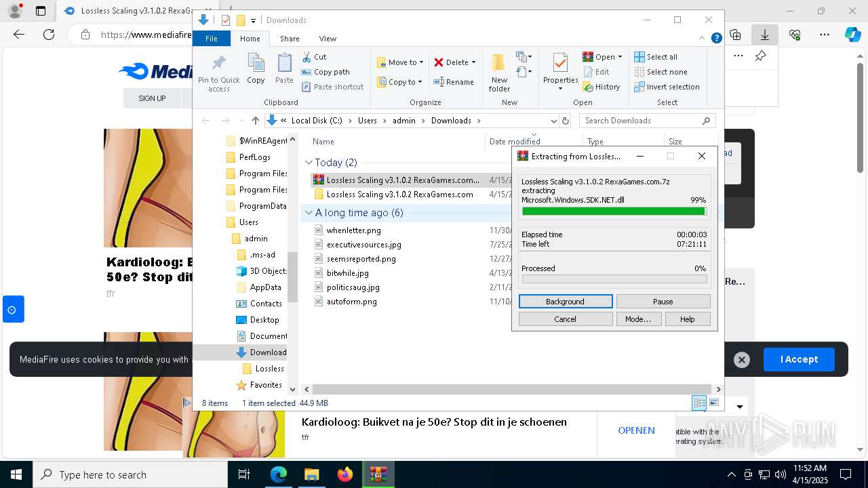Collapse A long time ago (6) group
Screen dimensions: 868x488
309,213
